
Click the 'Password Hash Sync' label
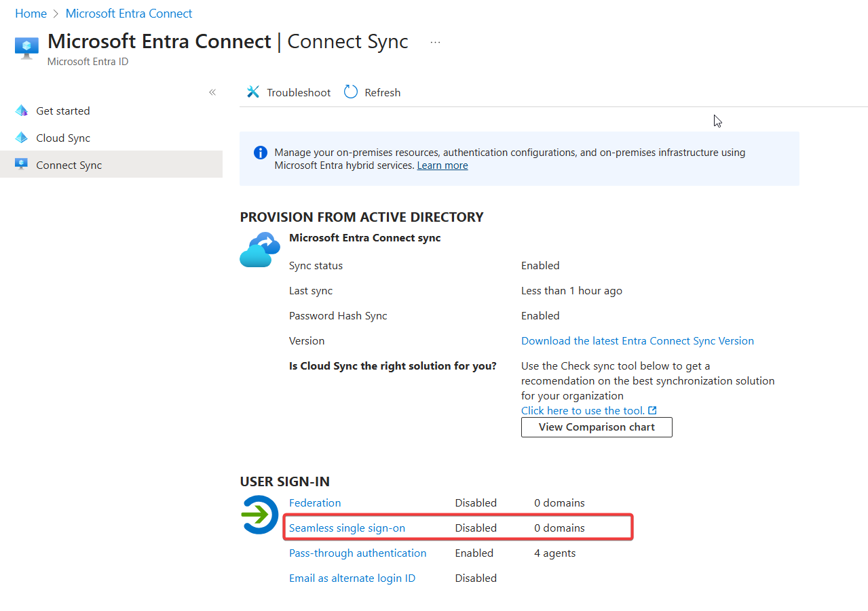pos(338,315)
